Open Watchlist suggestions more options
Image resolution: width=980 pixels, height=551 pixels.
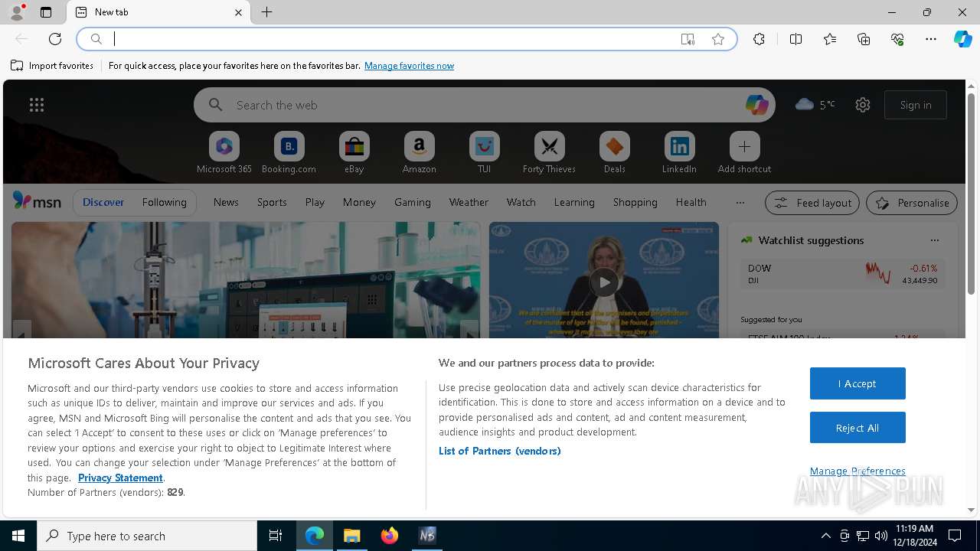(934, 240)
